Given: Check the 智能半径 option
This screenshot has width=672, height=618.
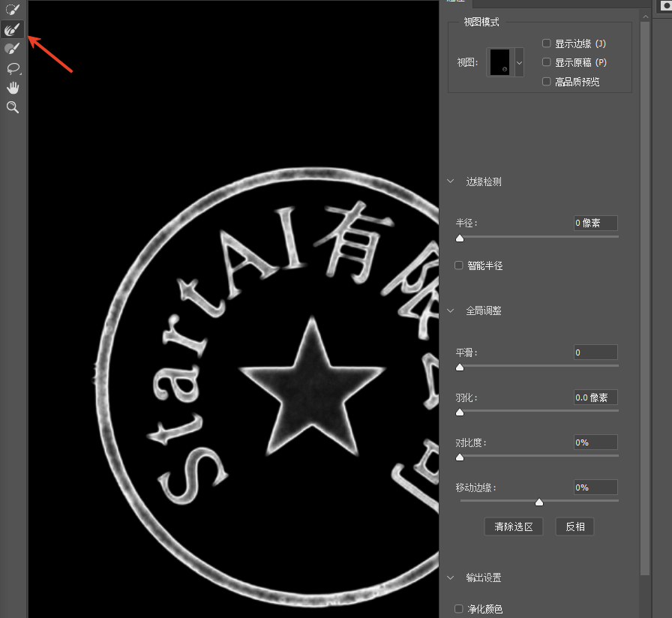Looking at the screenshot, I should (x=458, y=265).
